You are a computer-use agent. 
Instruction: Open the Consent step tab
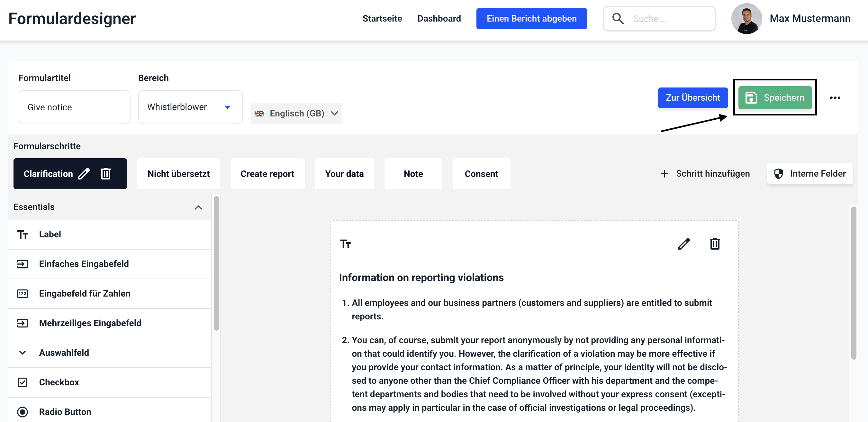point(481,174)
